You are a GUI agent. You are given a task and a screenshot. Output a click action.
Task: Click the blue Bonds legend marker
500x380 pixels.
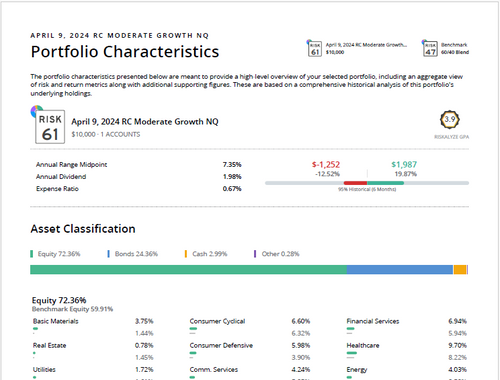pos(108,254)
